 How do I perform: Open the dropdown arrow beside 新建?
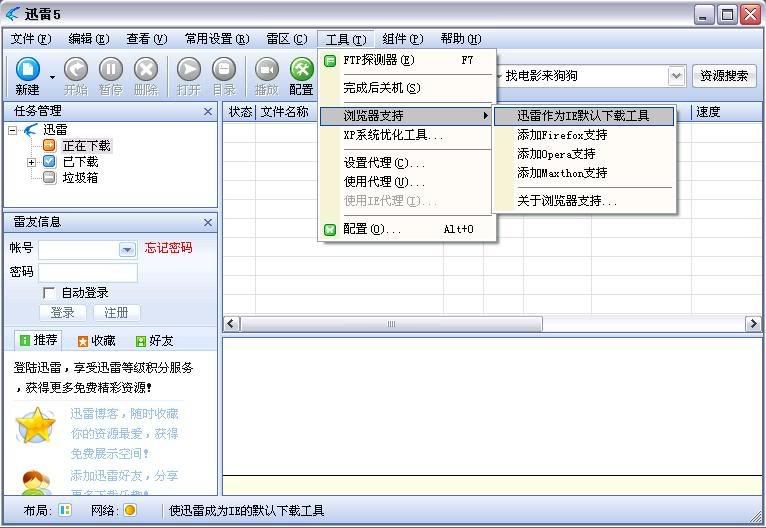click(52, 77)
